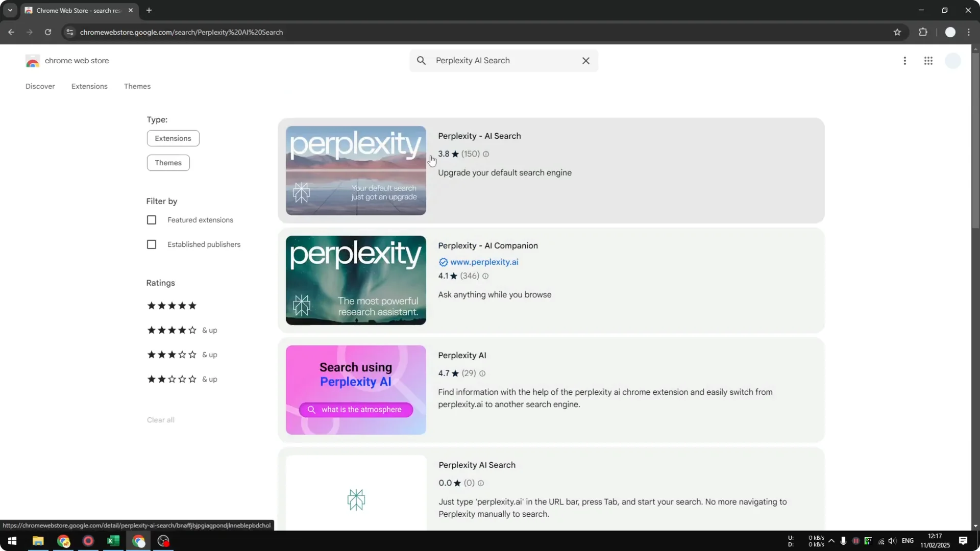The height and width of the screenshot is (551, 980).
Task: Click the Clear all filters link
Action: click(x=160, y=419)
